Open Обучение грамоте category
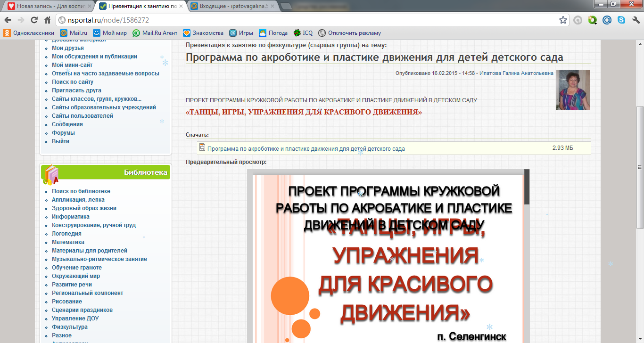Viewport: 644px width, 343px height. point(77,268)
